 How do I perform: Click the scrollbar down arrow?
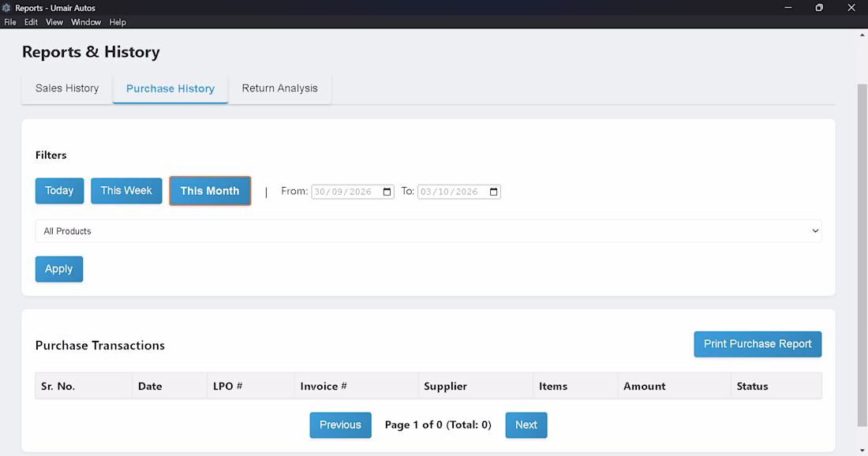(x=862, y=450)
